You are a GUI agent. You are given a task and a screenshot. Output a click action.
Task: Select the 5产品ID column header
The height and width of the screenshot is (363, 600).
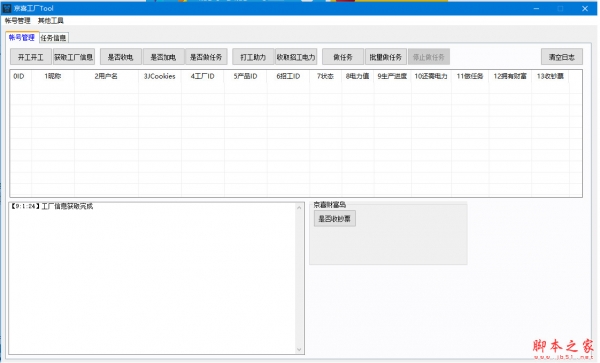pyautogui.click(x=246, y=76)
